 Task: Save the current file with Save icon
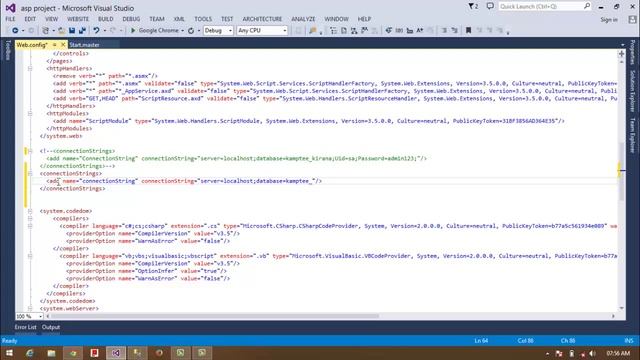coord(72,31)
